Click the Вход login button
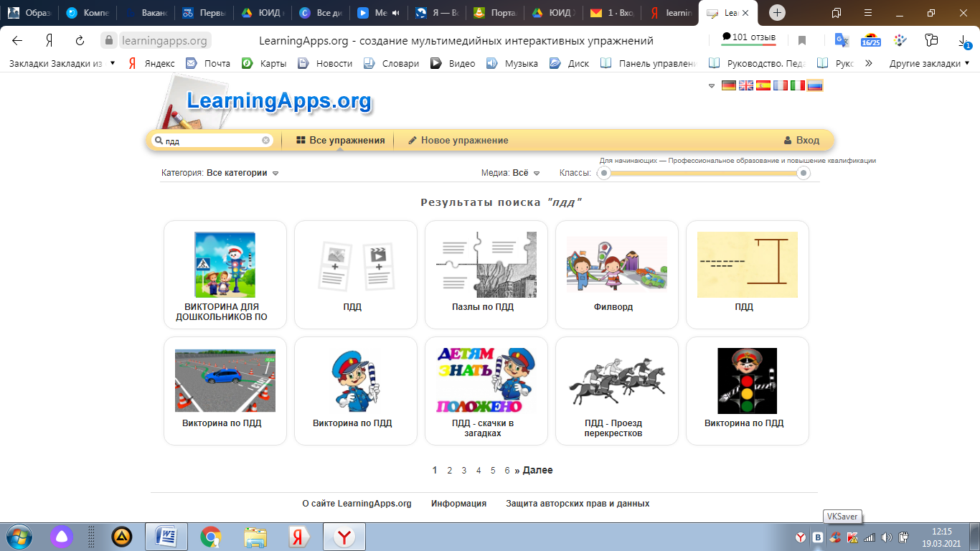The width and height of the screenshot is (980, 551). 801,141
